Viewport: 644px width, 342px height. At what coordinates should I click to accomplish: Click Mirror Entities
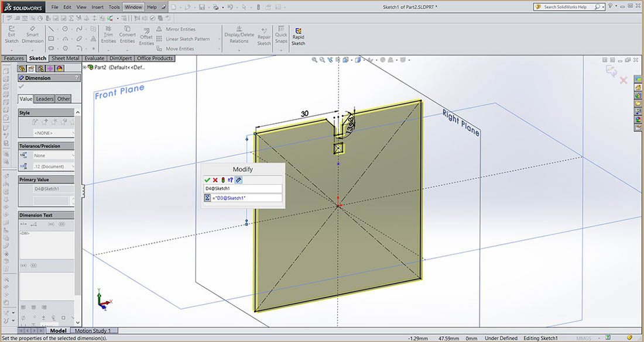pos(176,29)
